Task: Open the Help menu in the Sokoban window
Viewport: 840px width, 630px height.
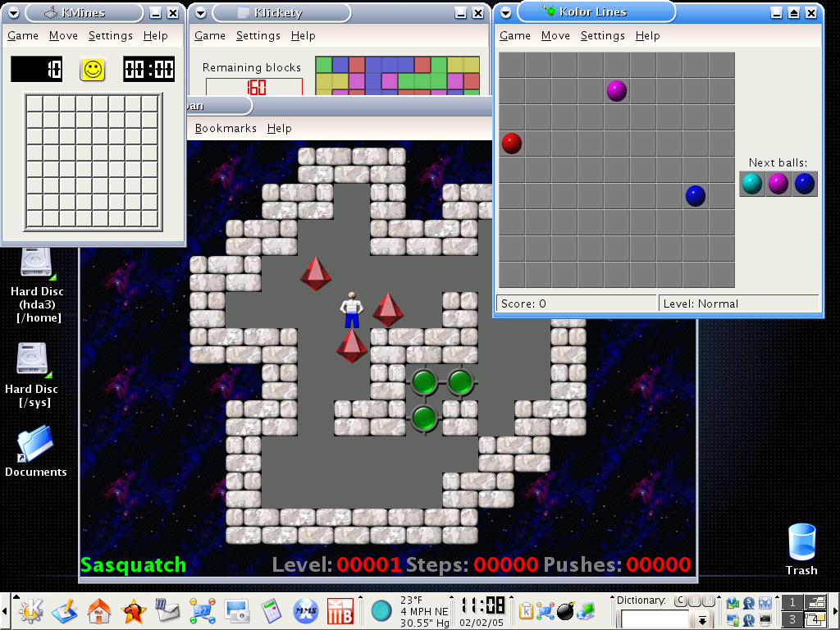Action: [x=280, y=129]
